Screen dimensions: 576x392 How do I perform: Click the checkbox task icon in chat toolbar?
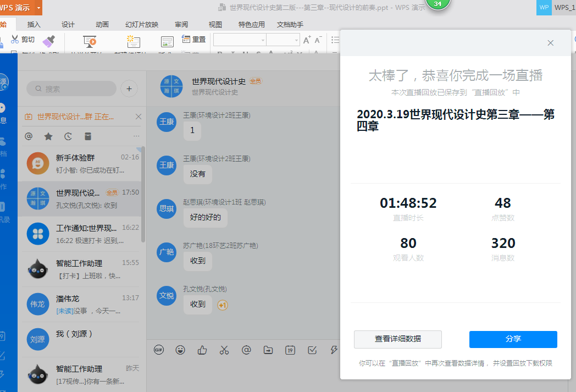coord(312,350)
